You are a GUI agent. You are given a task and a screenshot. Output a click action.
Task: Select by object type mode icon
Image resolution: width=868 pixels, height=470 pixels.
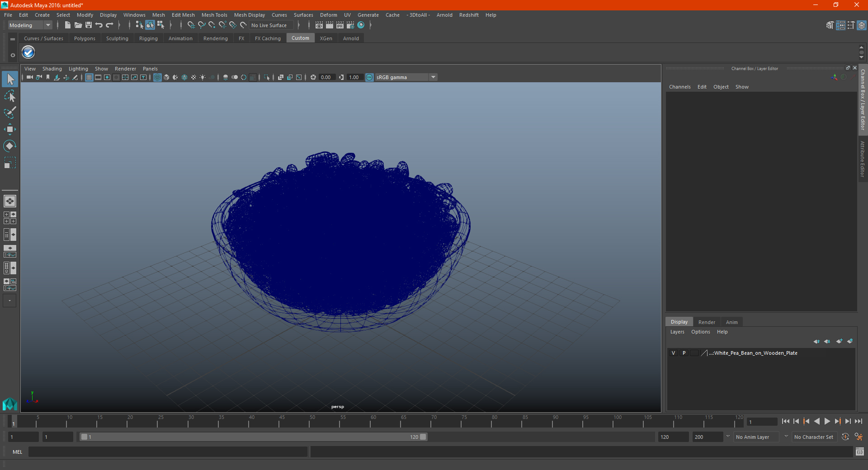[x=150, y=25]
